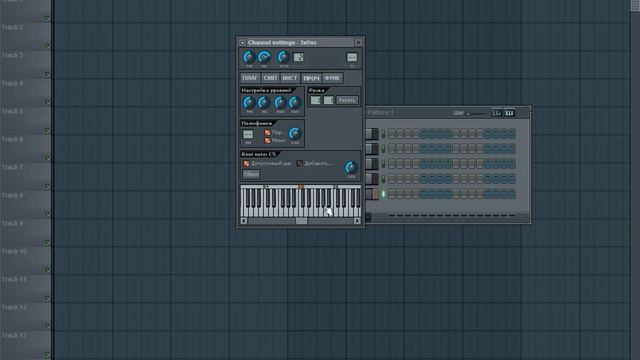
Task: Click the lit indicator on fifth channel row
Action: click(x=383, y=194)
